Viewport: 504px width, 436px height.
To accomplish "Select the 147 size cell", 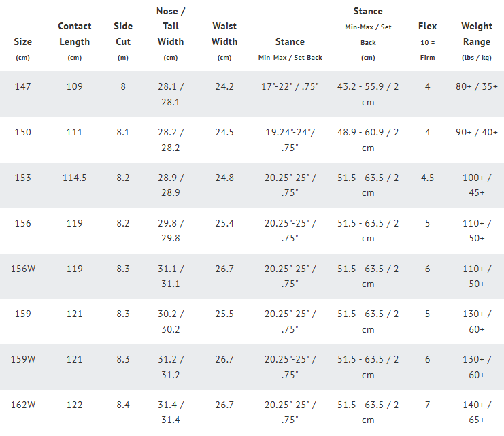I will (23, 86).
